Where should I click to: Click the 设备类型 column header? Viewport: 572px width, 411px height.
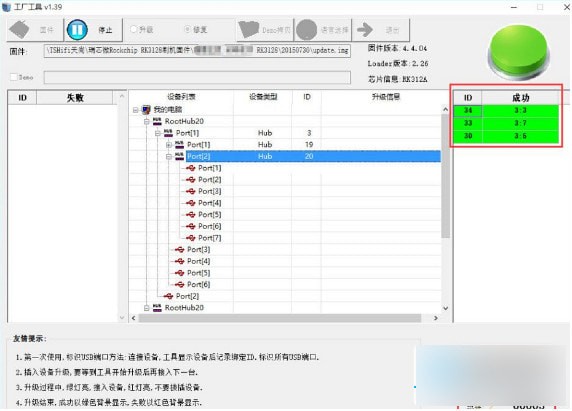coord(263,97)
